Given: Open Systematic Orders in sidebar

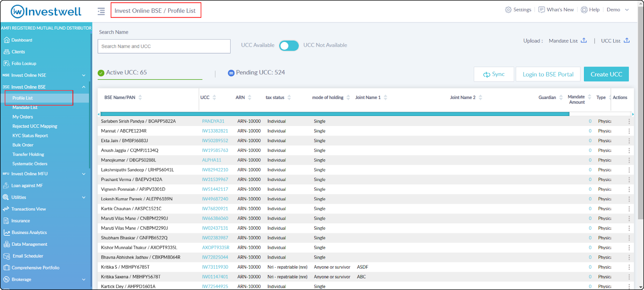Looking at the screenshot, I should 30,164.
